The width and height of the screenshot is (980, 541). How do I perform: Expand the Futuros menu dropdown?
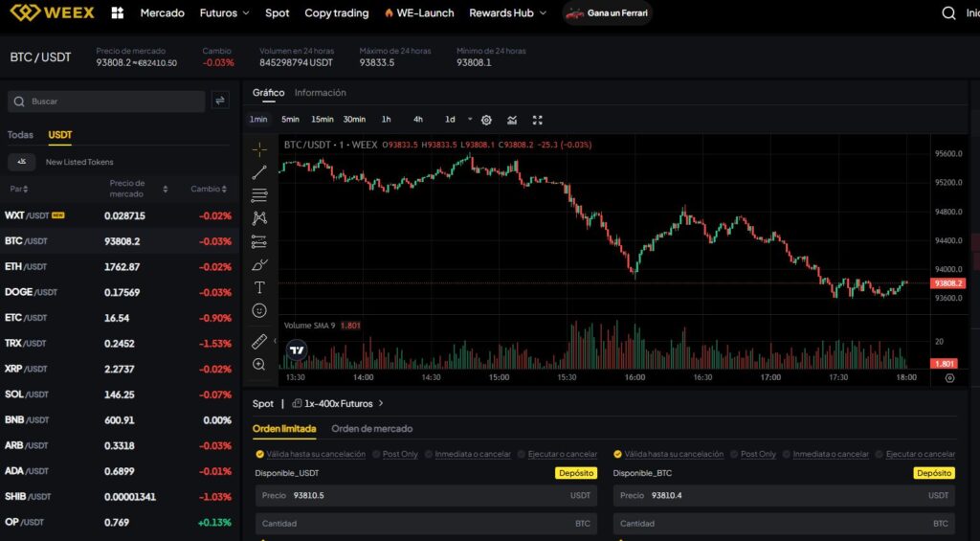point(225,13)
